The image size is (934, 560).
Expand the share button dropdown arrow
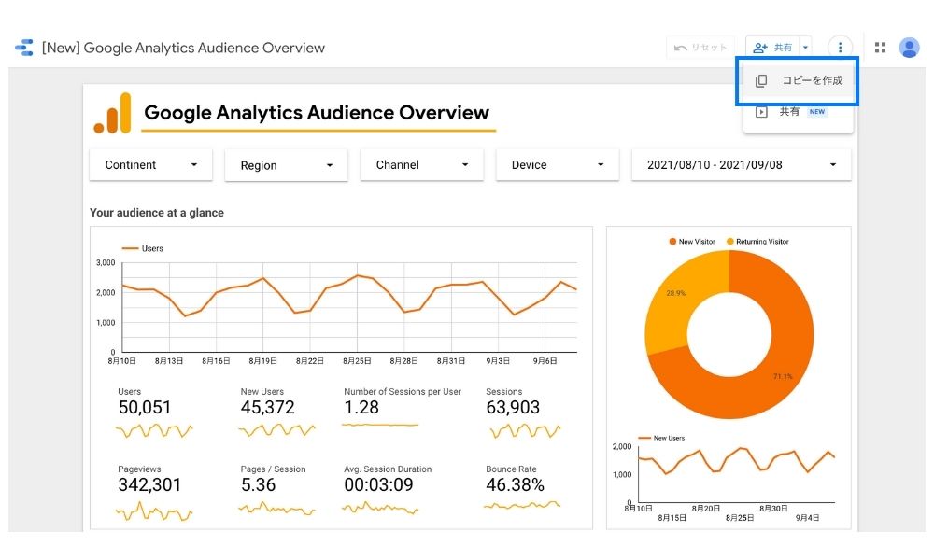pos(805,48)
